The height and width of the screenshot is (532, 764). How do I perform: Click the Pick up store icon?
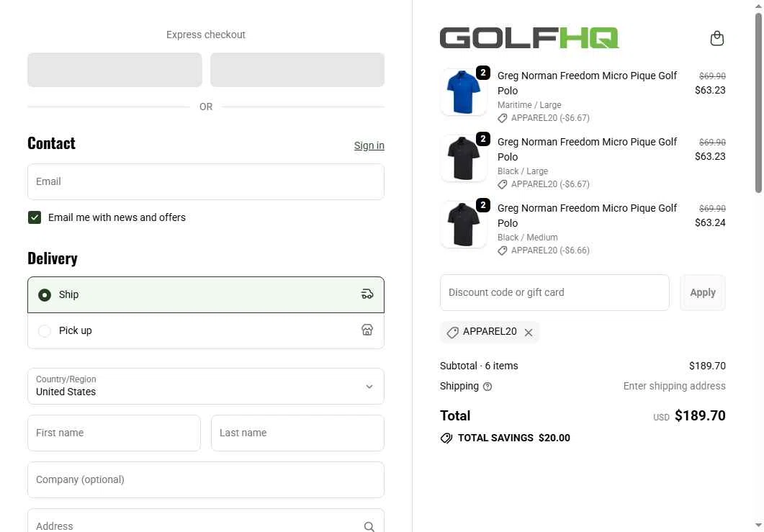[x=367, y=330]
